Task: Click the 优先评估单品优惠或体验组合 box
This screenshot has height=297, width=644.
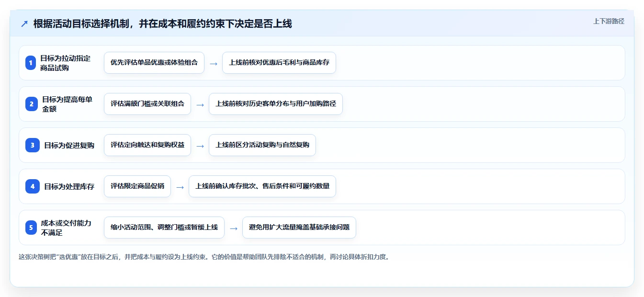Action: tap(154, 63)
